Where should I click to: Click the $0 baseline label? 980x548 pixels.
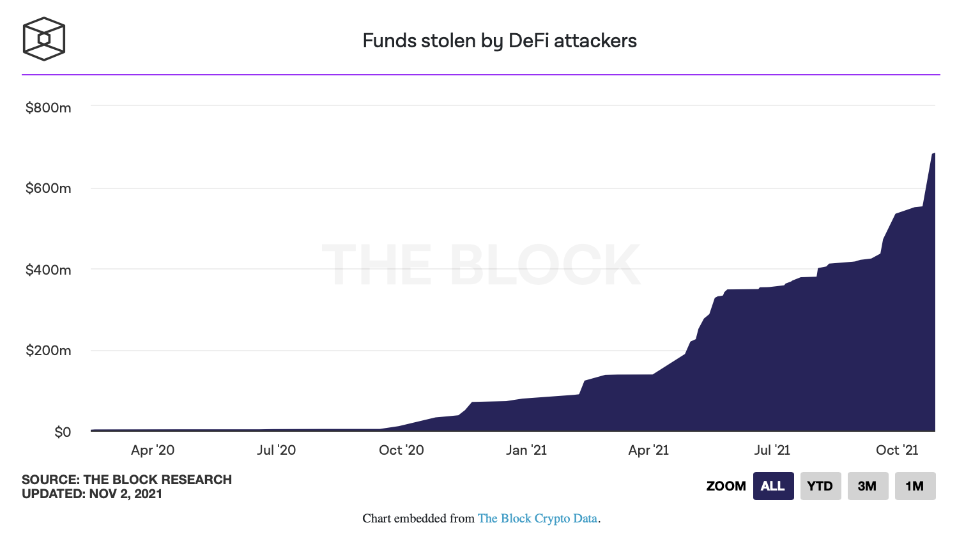point(63,432)
